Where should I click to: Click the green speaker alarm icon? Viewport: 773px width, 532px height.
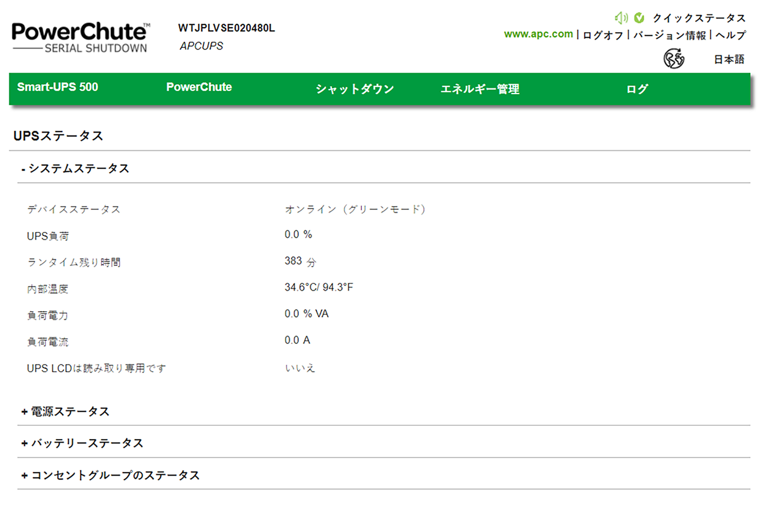coord(621,18)
